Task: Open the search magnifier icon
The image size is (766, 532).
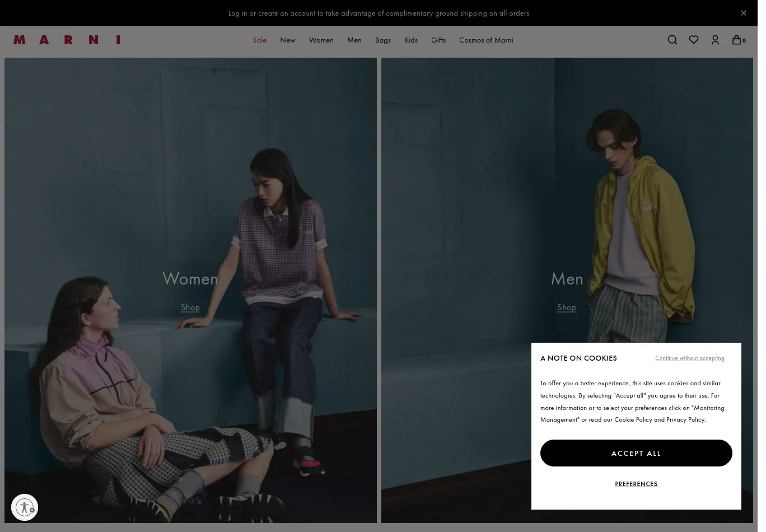Action: pos(672,40)
